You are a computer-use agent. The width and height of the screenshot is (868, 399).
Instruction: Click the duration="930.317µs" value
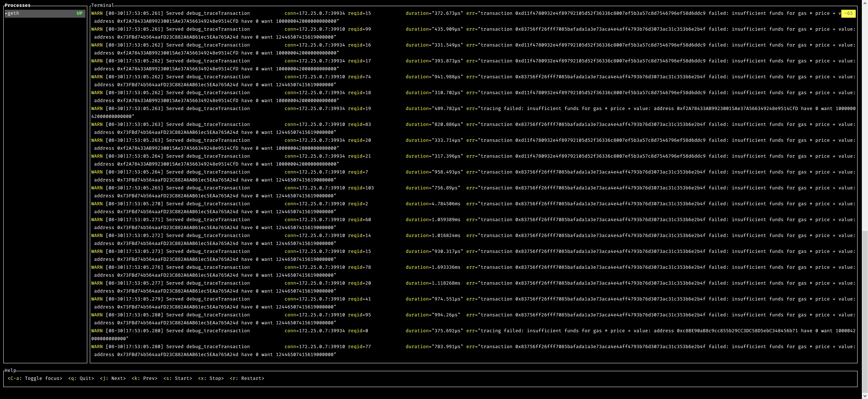pyautogui.click(x=435, y=251)
